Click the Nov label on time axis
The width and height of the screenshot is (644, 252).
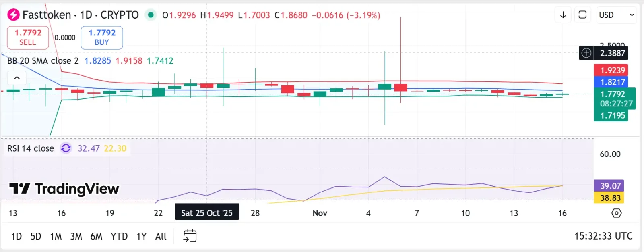(x=320, y=213)
